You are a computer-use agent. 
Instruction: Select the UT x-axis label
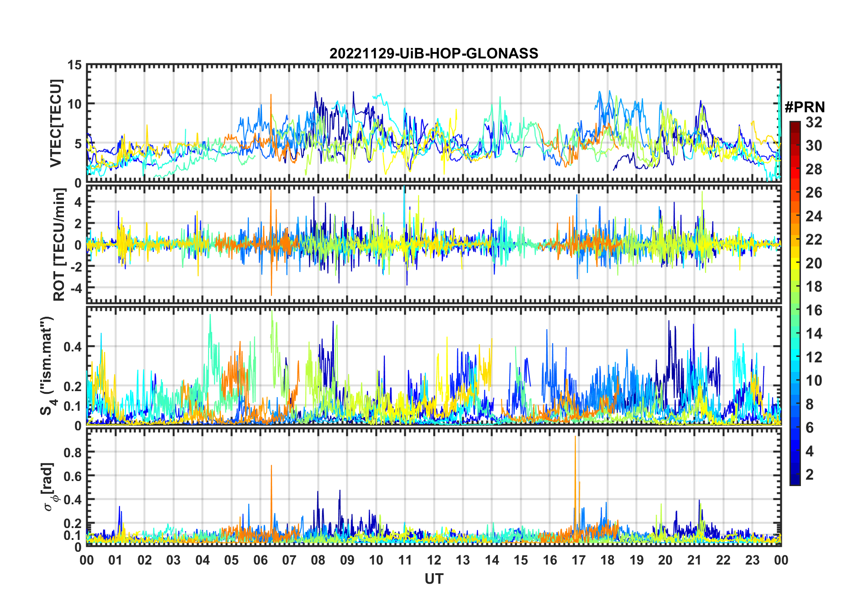(434, 579)
